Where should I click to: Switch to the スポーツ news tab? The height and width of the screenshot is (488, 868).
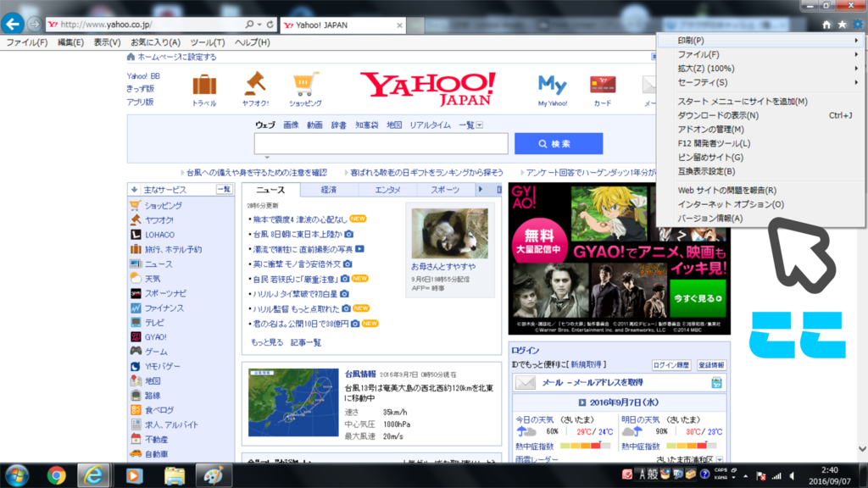pos(445,190)
